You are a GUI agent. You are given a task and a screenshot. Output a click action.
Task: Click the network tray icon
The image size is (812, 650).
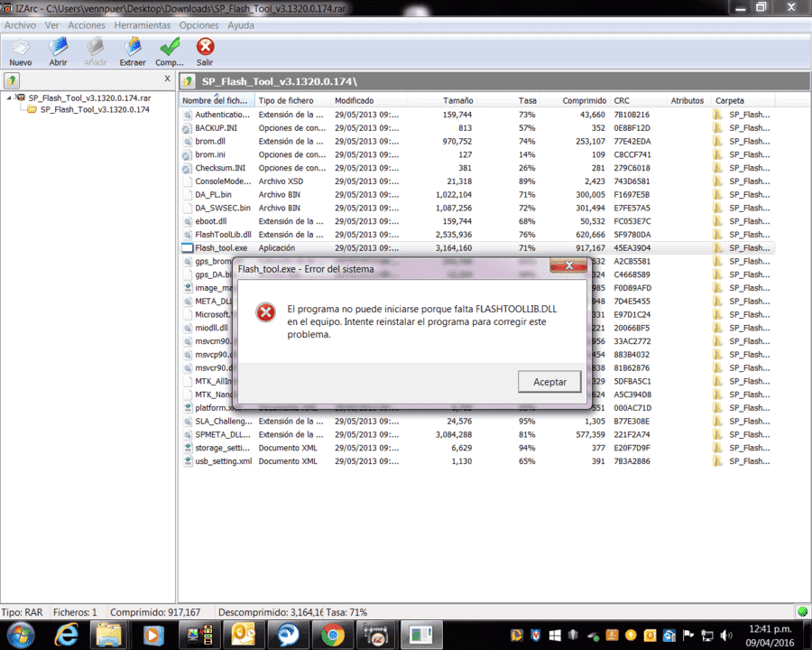[x=706, y=635]
